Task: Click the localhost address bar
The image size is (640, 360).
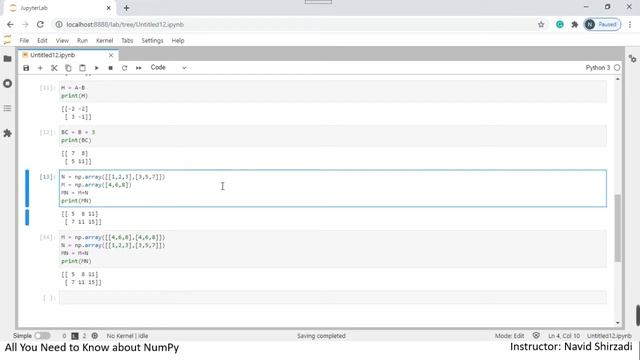Action: point(300,24)
